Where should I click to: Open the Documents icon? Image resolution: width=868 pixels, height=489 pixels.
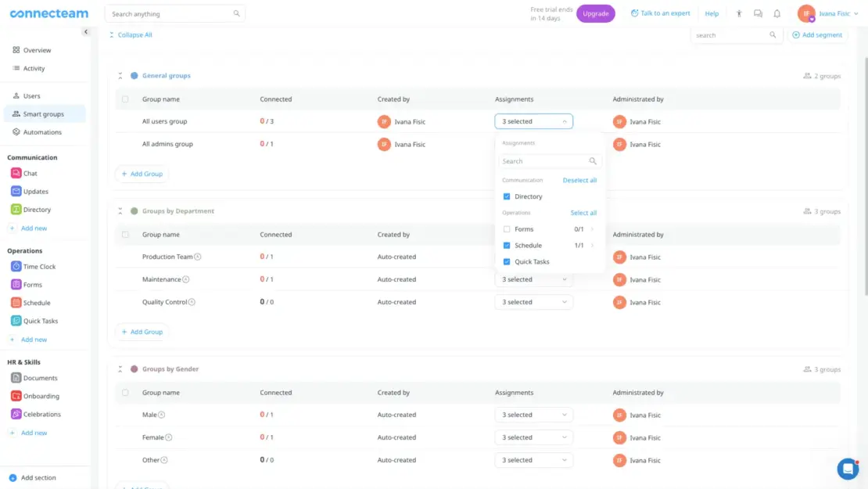[x=16, y=378]
